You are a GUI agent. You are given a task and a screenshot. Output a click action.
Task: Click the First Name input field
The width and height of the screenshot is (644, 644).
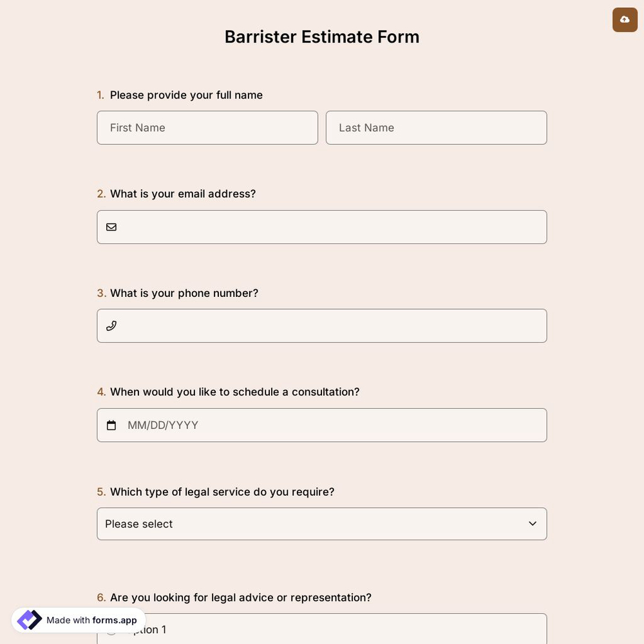[207, 127]
